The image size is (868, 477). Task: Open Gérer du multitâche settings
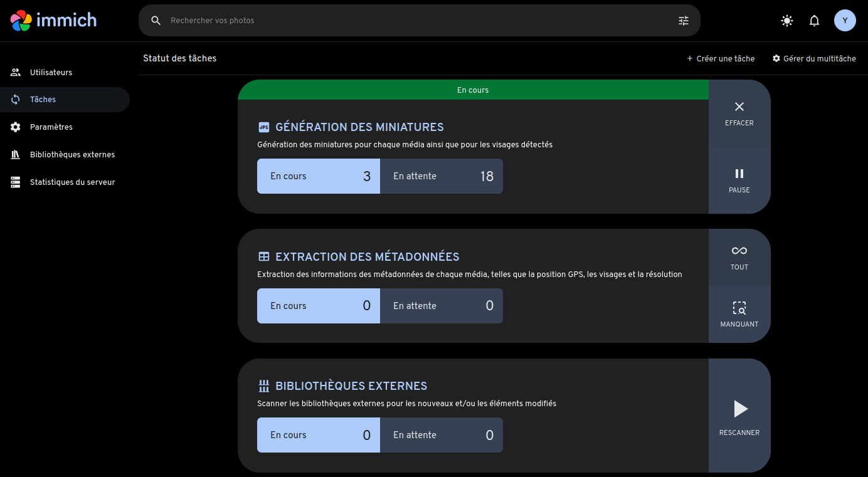(x=814, y=59)
